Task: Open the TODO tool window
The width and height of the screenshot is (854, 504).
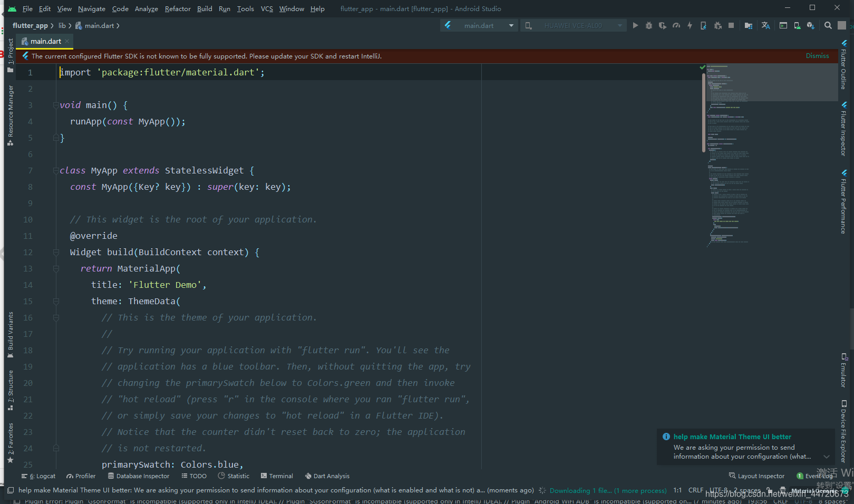Action: 194,476
